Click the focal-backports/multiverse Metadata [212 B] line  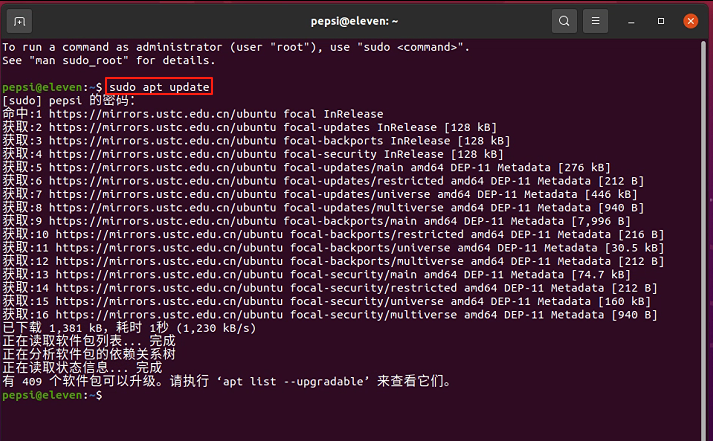point(333,261)
